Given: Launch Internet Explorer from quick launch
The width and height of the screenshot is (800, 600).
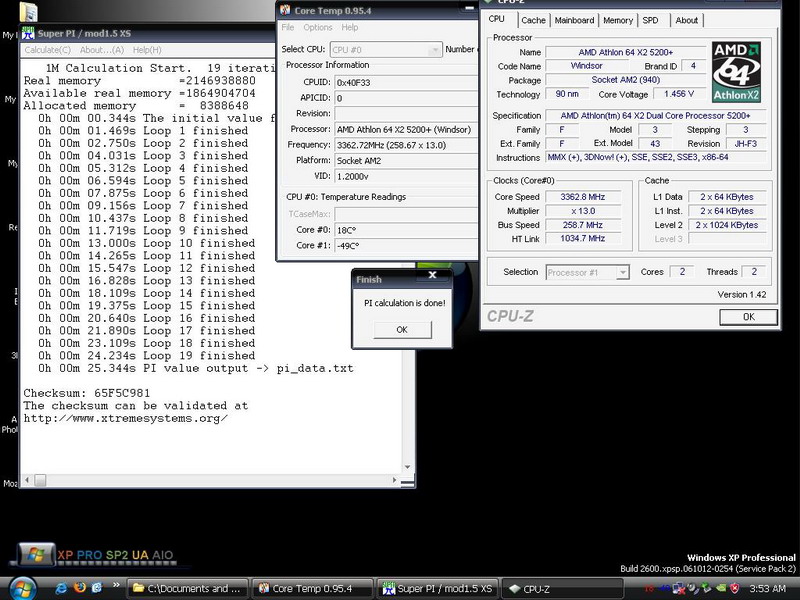Looking at the screenshot, I should [x=61, y=588].
